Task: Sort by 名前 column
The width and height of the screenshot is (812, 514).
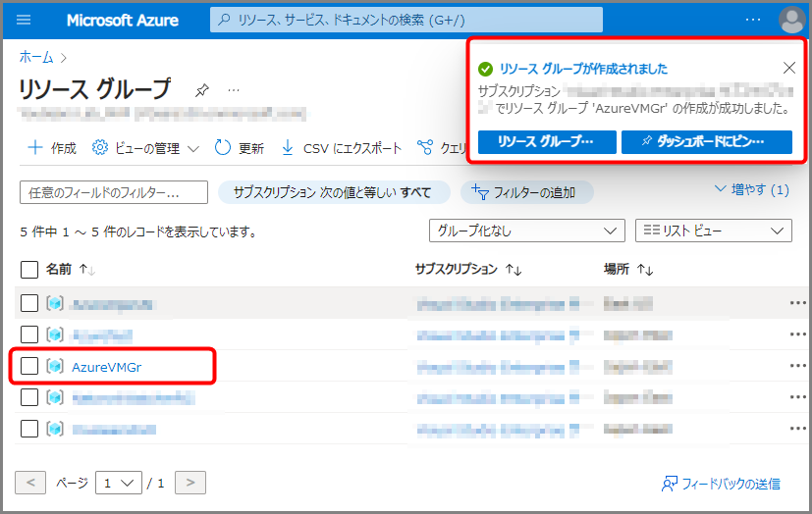Action: [x=70, y=270]
